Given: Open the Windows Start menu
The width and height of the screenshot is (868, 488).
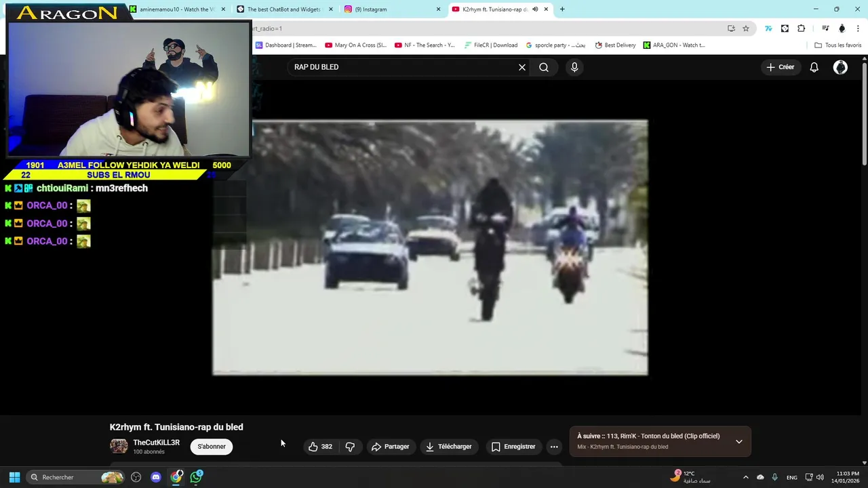Looking at the screenshot, I should point(14,477).
